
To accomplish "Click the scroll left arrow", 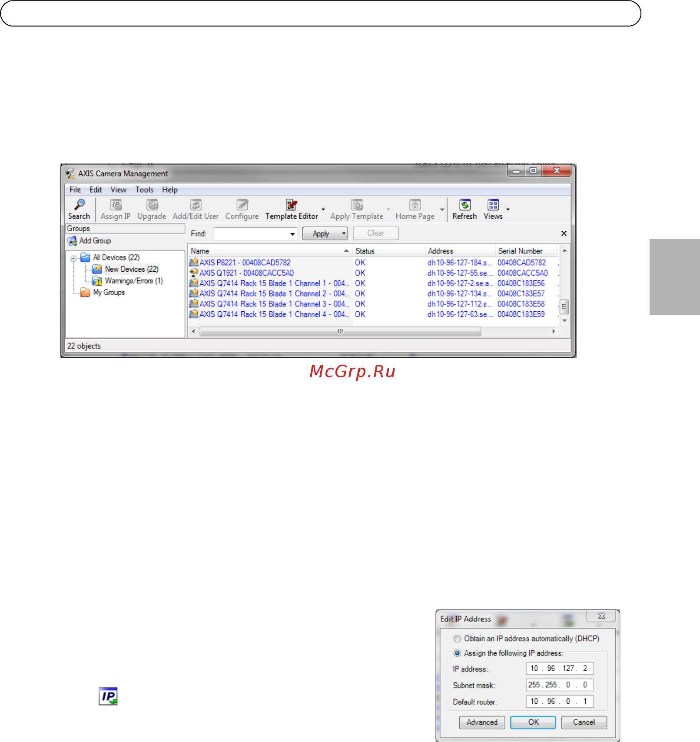I will [x=193, y=331].
